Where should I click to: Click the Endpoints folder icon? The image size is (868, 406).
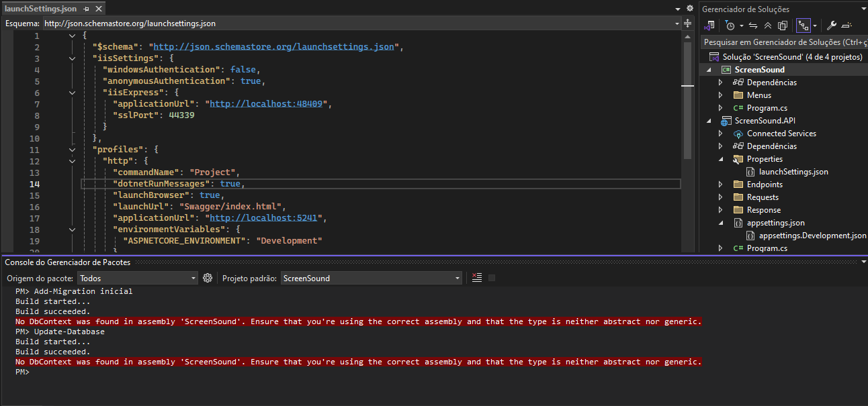coord(738,185)
